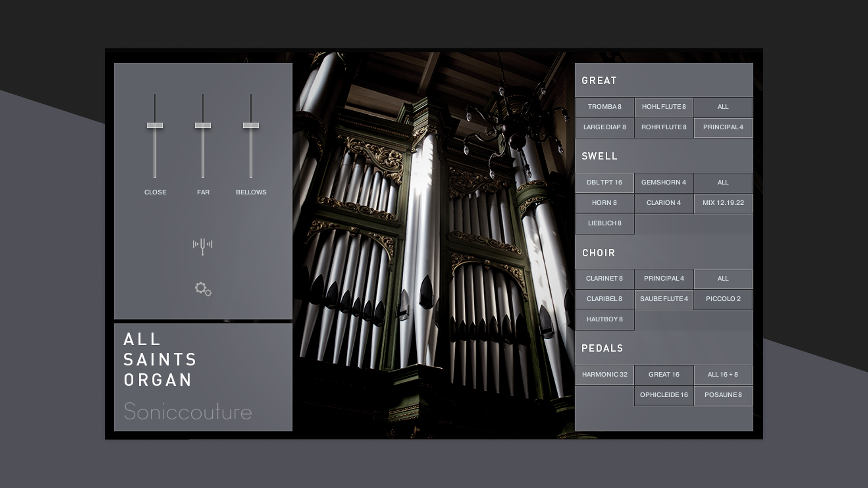The height and width of the screenshot is (488, 868).
Task: Activate the Hautboy 8 stop
Action: [604, 319]
